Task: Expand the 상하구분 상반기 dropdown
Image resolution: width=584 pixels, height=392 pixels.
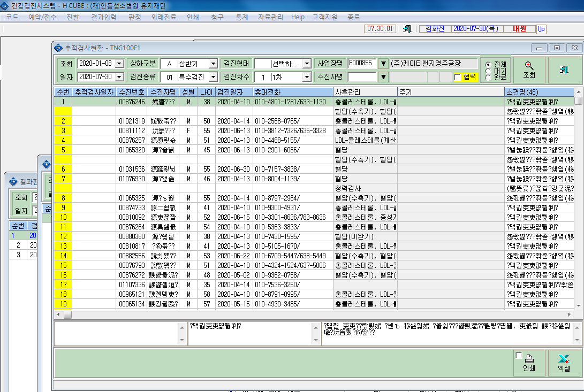Action: tap(213, 64)
